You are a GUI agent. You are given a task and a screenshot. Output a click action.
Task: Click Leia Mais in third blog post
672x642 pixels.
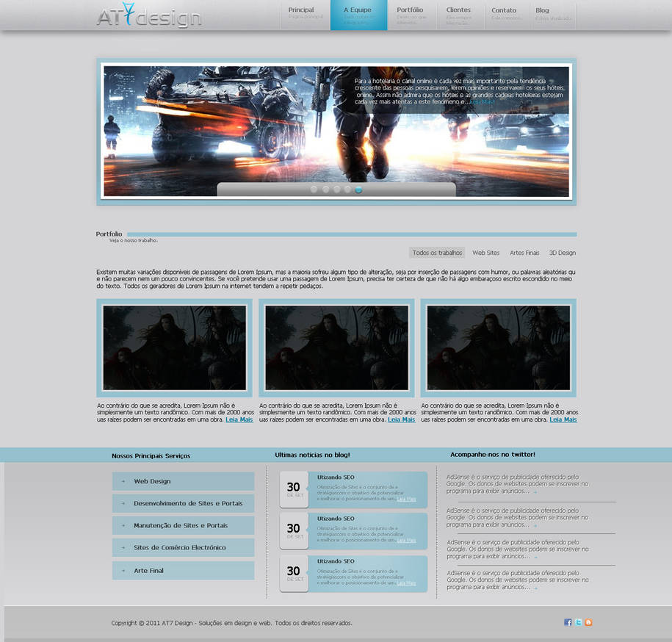(407, 583)
